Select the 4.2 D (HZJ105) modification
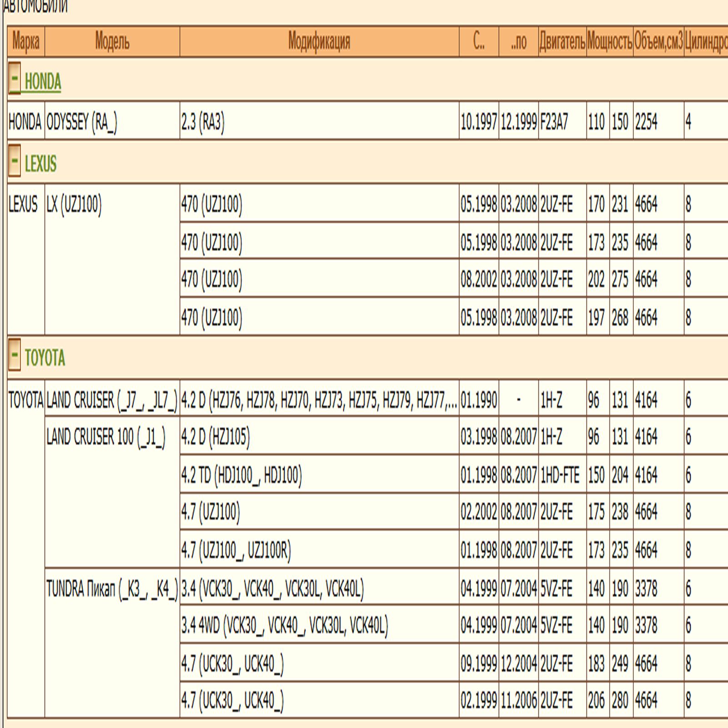 (215, 437)
